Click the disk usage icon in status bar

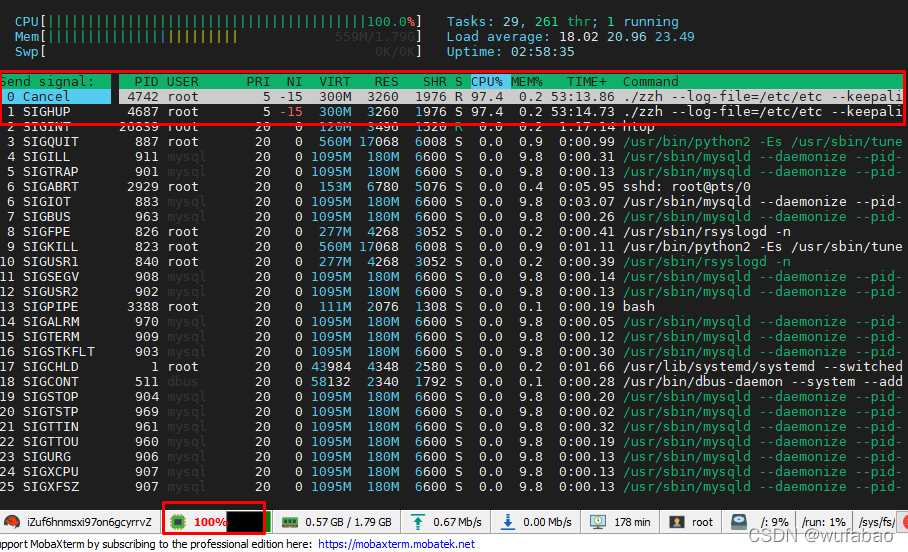738,522
